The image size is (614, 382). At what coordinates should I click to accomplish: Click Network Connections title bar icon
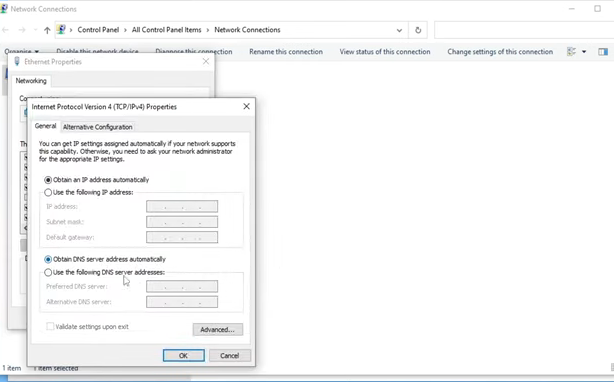(4, 9)
